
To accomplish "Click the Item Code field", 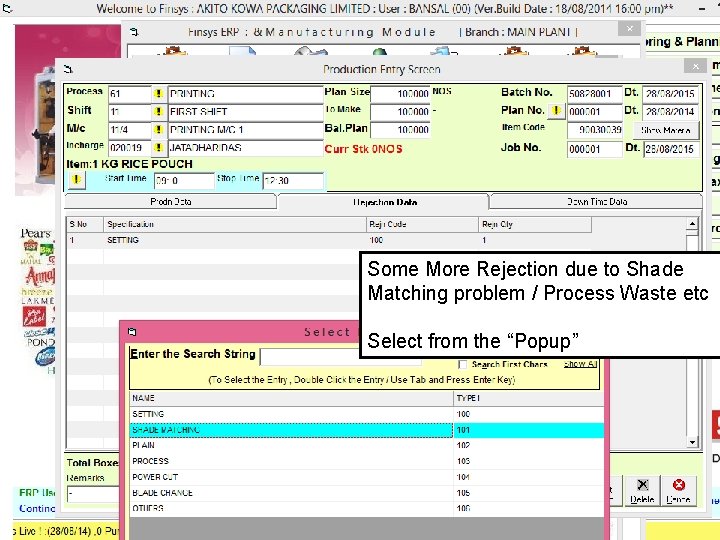I will (x=594, y=130).
